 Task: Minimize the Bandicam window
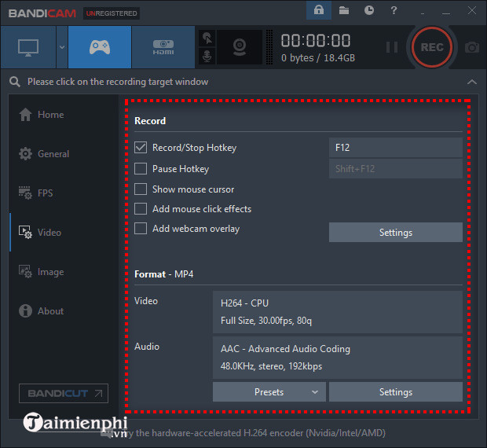(446, 13)
